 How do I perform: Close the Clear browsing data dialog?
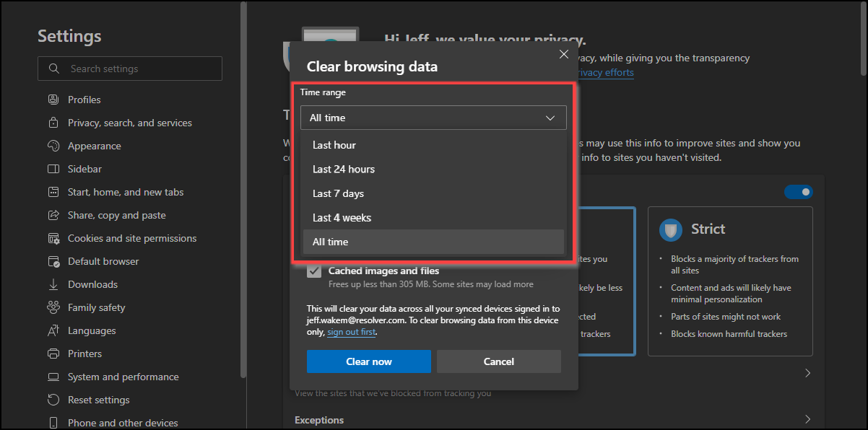click(x=564, y=54)
